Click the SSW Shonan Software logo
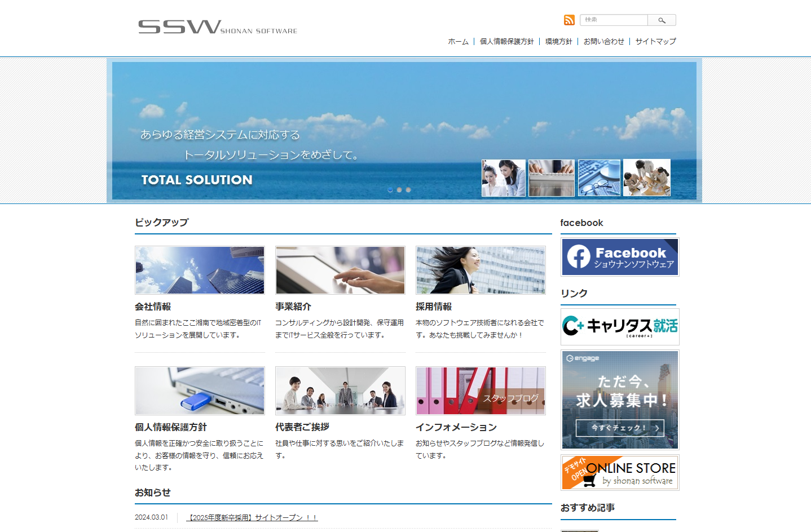811x532 pixels. pos(217,27)
